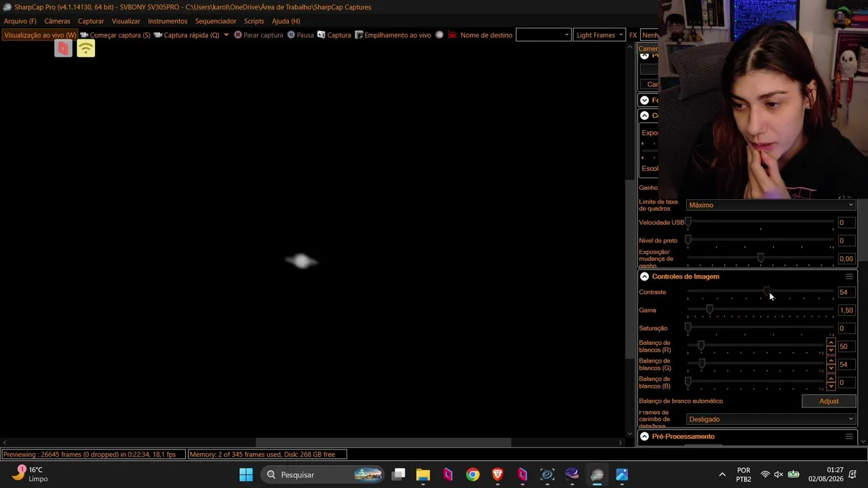
Task: Open notification bell in taskbar
Action: pos(853,474)
